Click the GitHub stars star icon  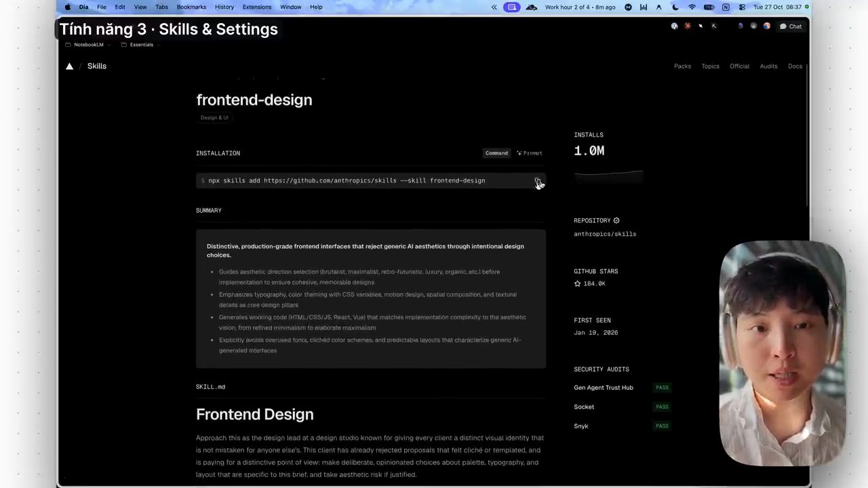click(x=578, y=284)
